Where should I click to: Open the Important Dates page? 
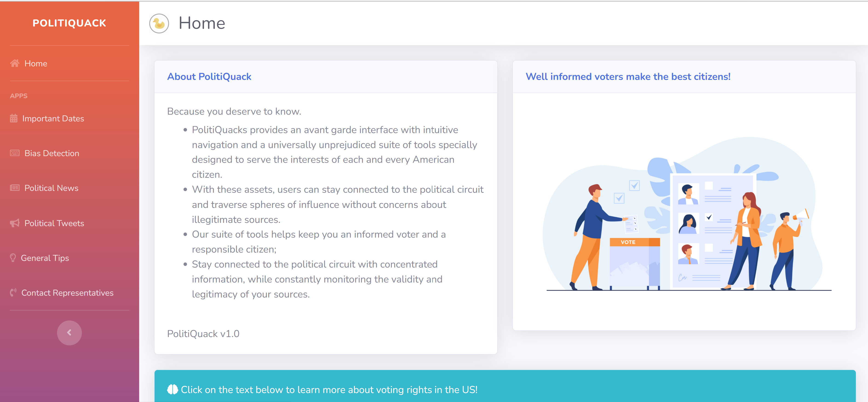(53, 118)
